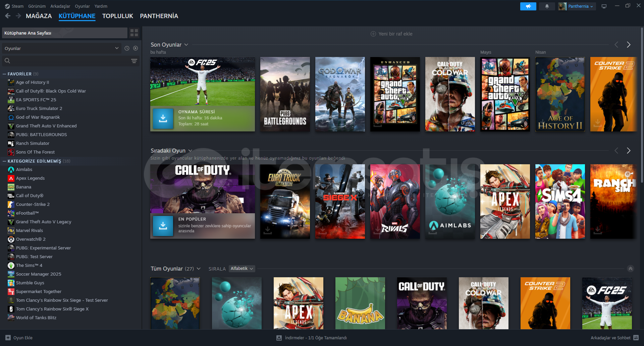Open advanced filter settings icon
Viewport: 644px width, 346px height.
coord(134,61)
